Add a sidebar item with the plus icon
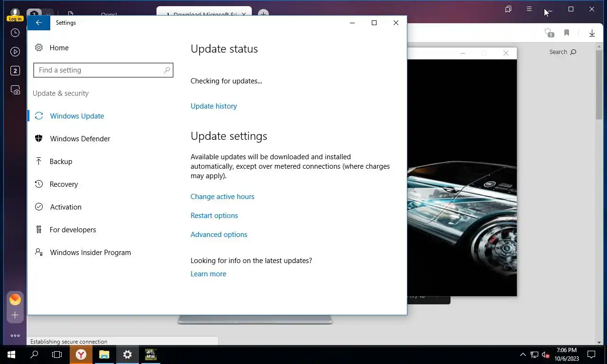607x364 pixels. click(x=15, y=315)
